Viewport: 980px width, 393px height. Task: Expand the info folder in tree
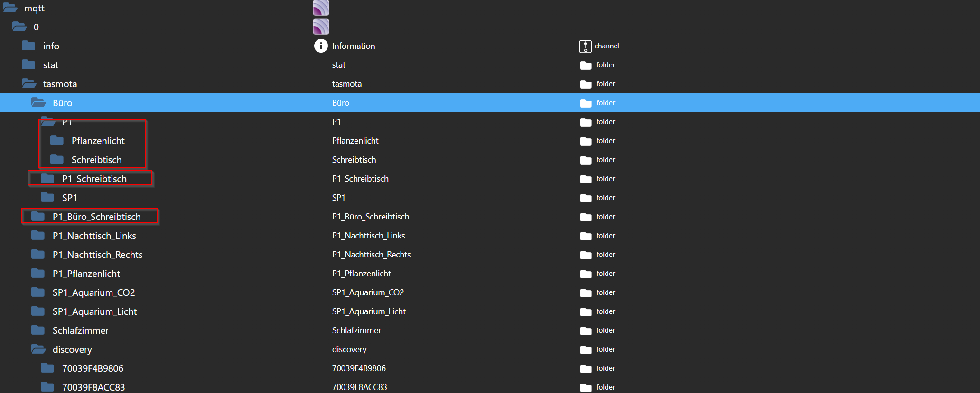pos(28,46)
